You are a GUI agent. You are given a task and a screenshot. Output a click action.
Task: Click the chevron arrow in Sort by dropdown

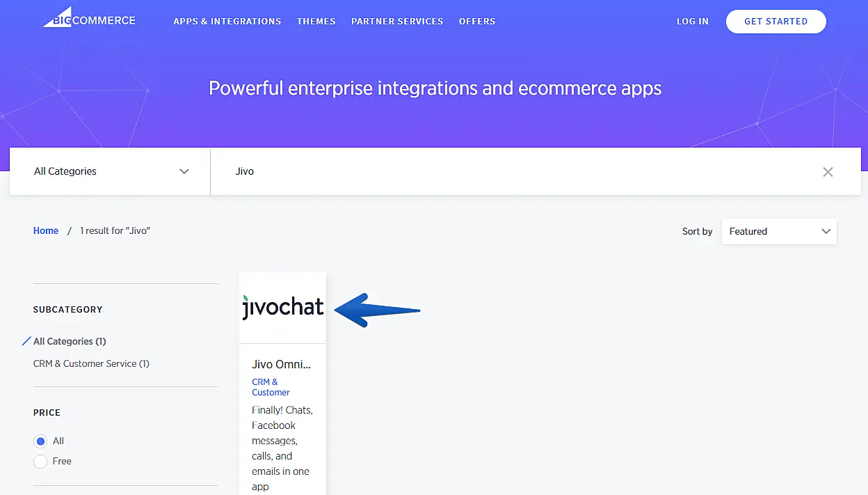coord(826,231)
